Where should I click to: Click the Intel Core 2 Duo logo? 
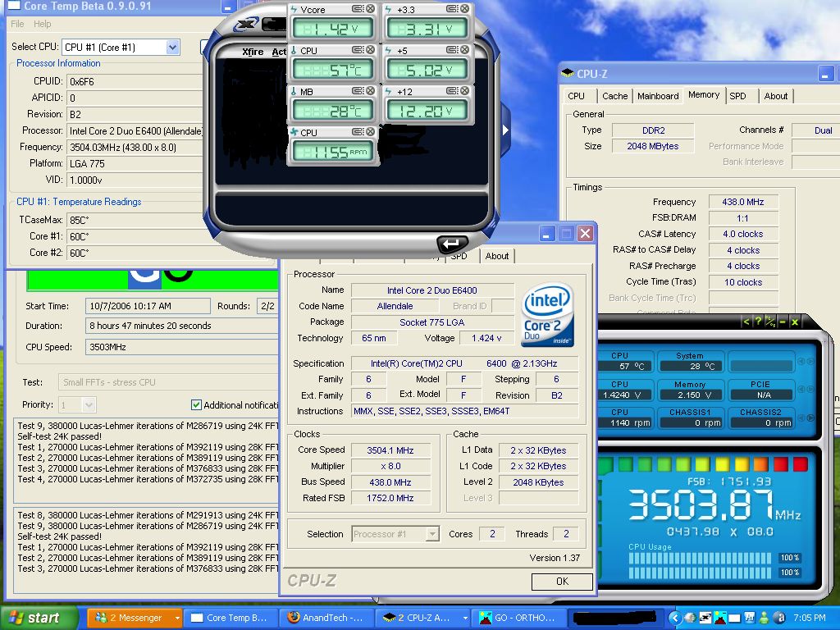[x=547, y=314]
